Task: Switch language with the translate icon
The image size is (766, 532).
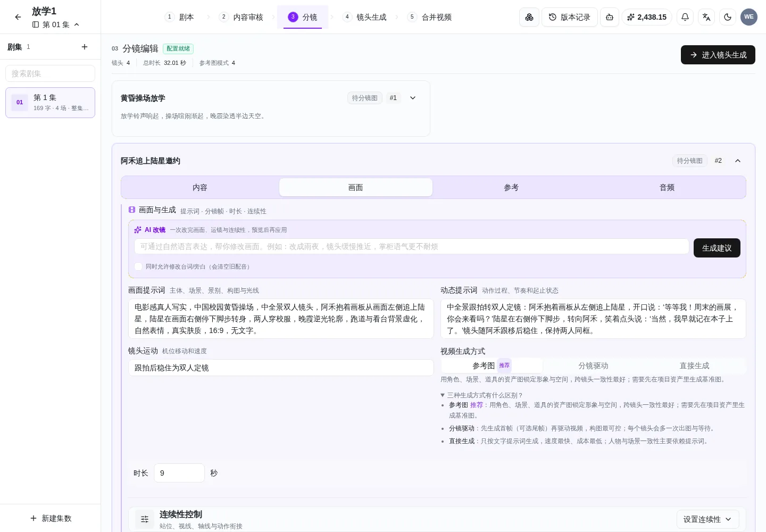Action: pyautogui.click(x=706, y=17)
